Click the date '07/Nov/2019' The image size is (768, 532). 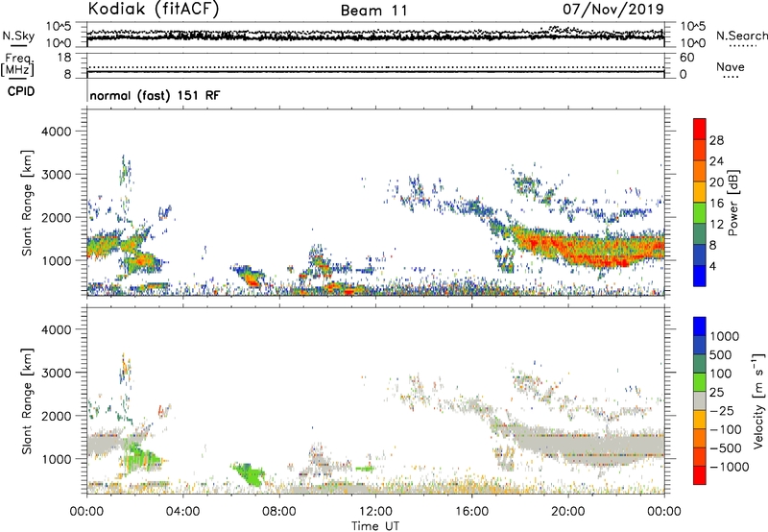tap(613, 10)
